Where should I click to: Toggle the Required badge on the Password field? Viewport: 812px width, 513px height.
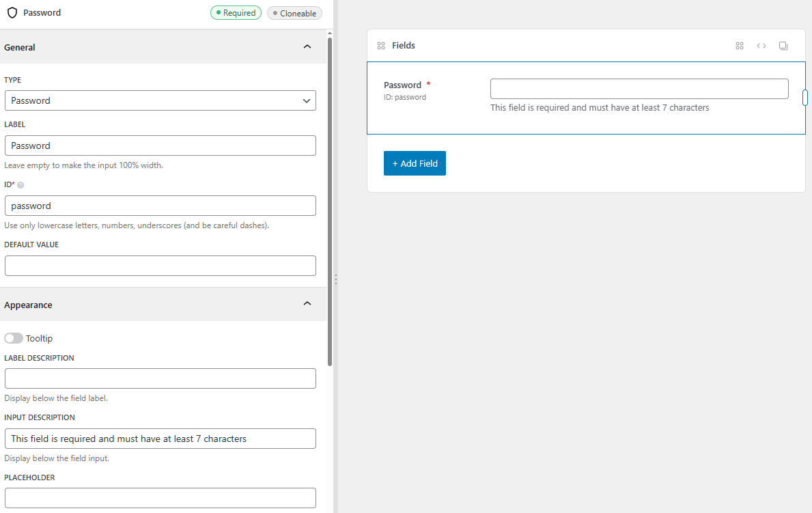(x=236, y=12)
